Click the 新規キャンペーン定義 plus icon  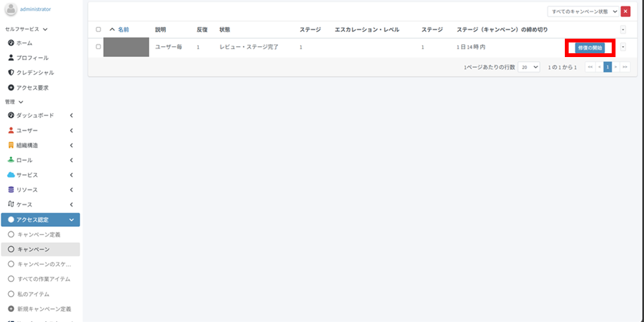click(x=11, y=309)
